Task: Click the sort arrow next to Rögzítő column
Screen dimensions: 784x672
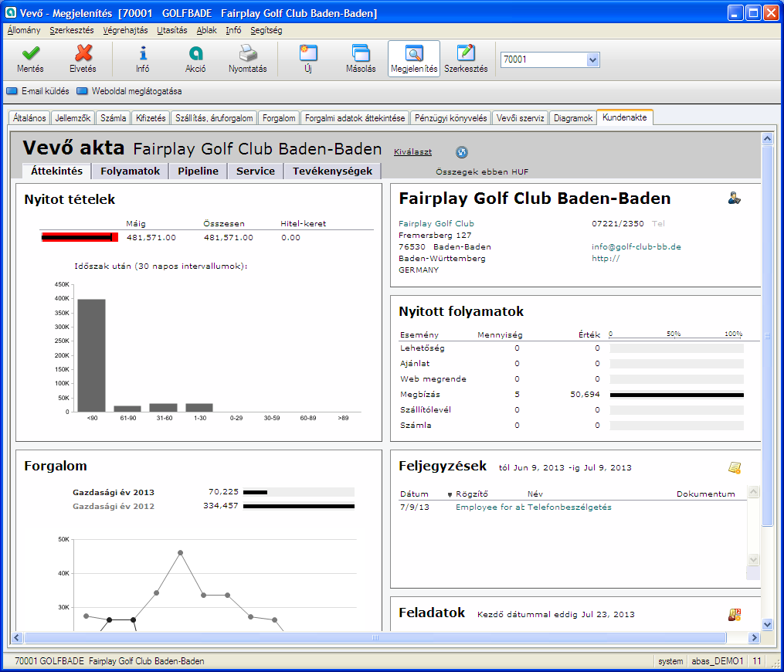Action: [450, 494]
